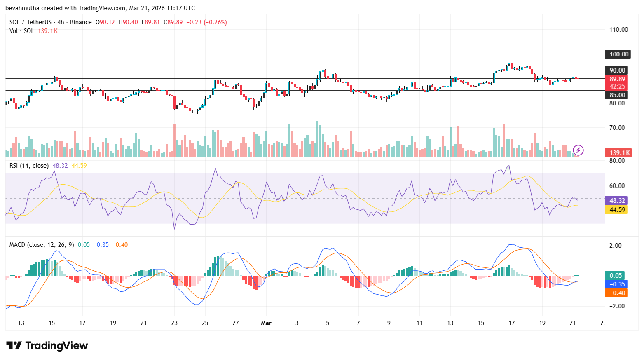Click the purple 48.32 RSI value badge

(616, 200)
